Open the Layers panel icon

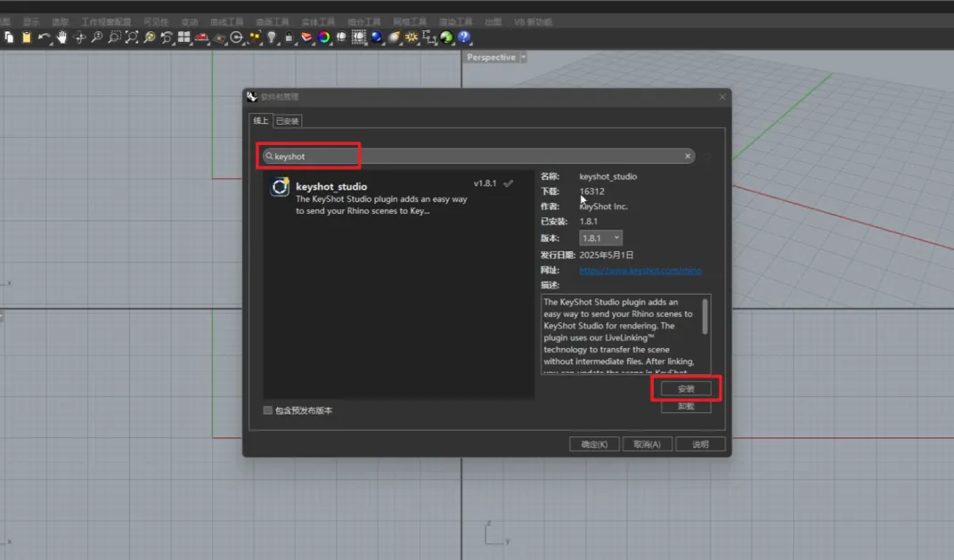click(306, 37)
